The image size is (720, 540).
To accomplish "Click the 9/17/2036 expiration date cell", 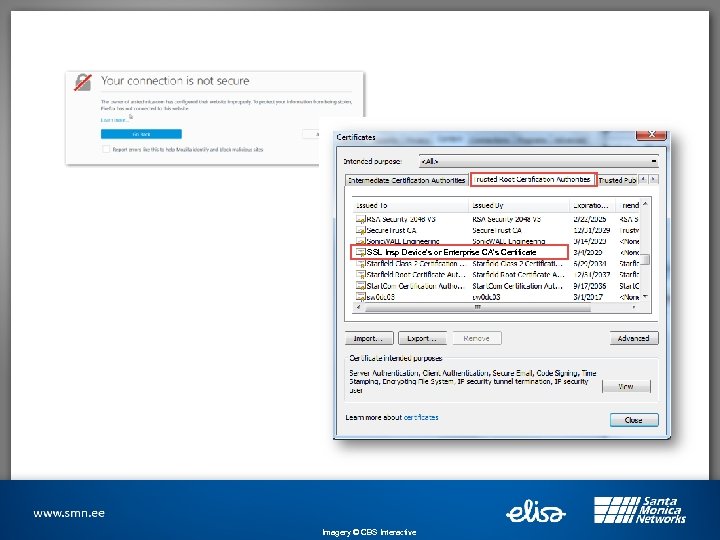I will click(590, 286).
